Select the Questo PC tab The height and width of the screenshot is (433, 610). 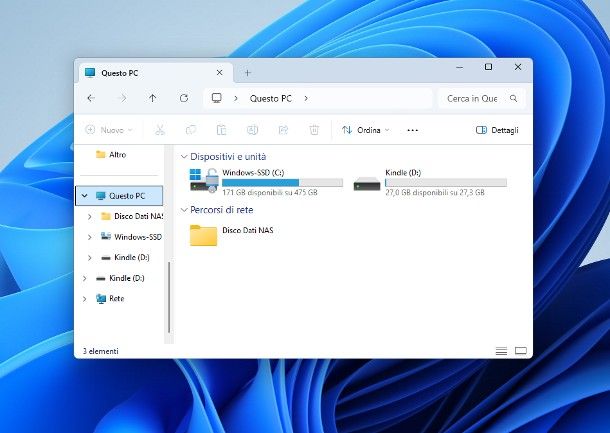coord(156,73)
